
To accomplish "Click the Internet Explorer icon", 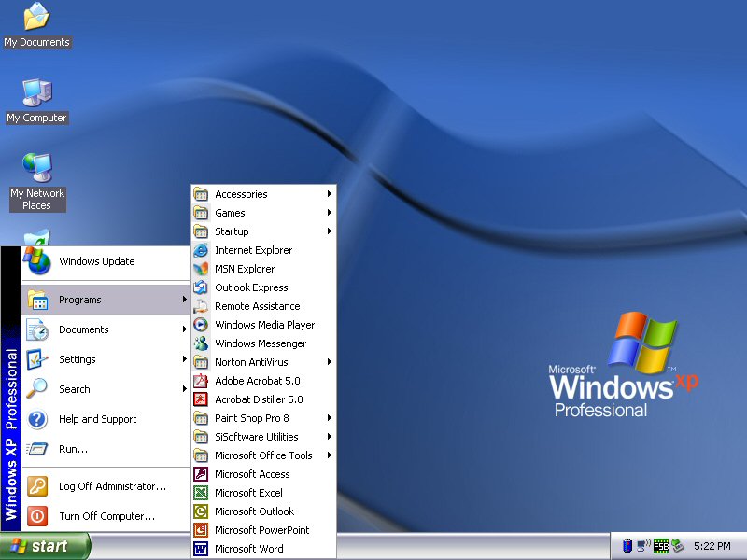I will click(x=201, y=250).
